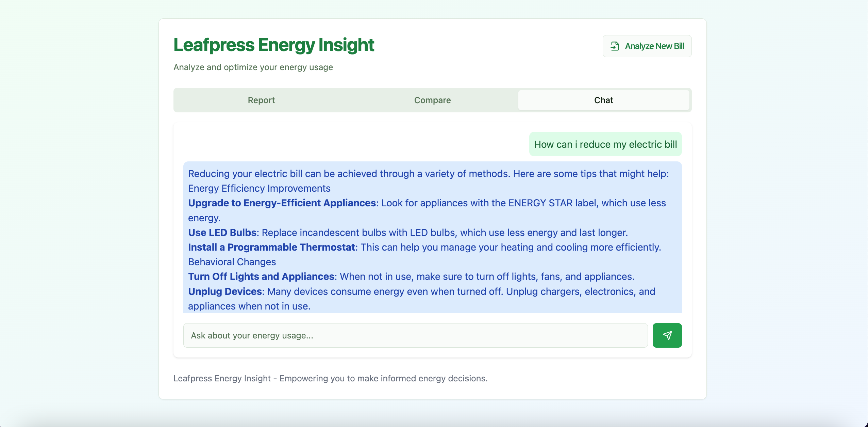Click the Use LED Bulbs tip
This screenshot has width=868, height=427.
222,233
